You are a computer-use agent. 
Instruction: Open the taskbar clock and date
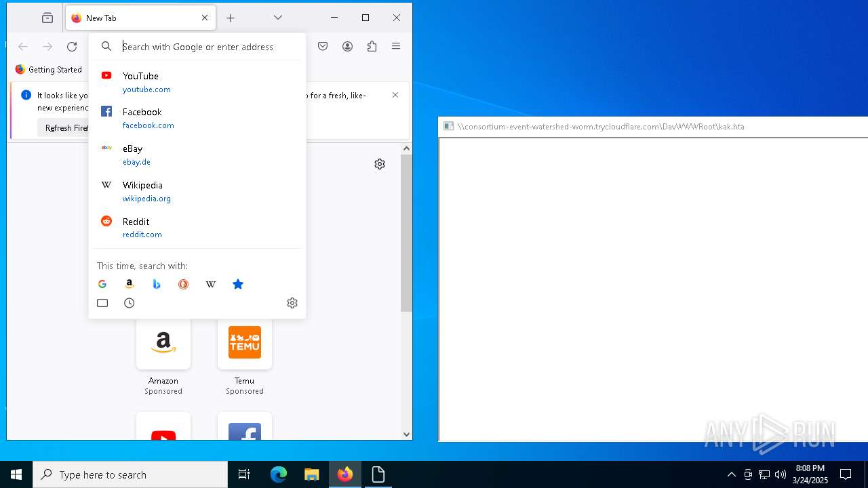click(x=810, y=474)
